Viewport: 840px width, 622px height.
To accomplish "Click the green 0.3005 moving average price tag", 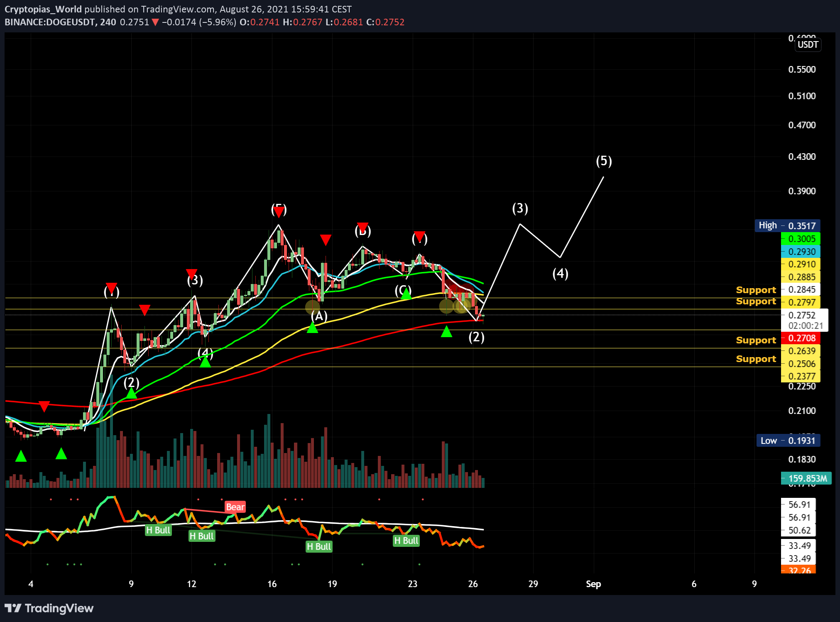I will point(801,239).
